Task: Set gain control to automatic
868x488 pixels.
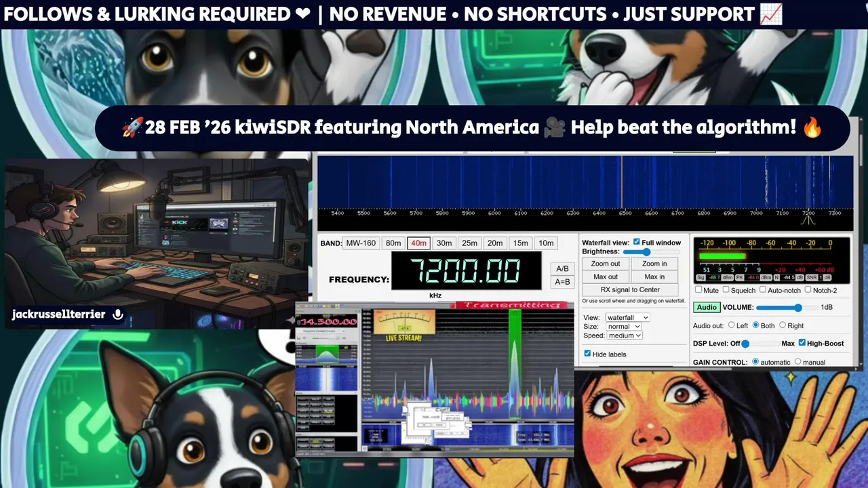Action: tap(755, 362)
